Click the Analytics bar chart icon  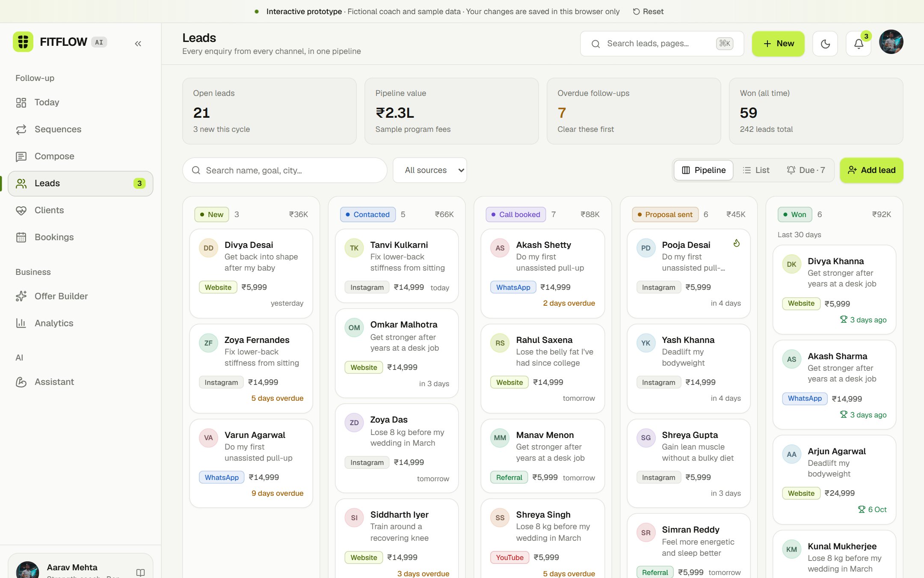[x=21, y=323]
